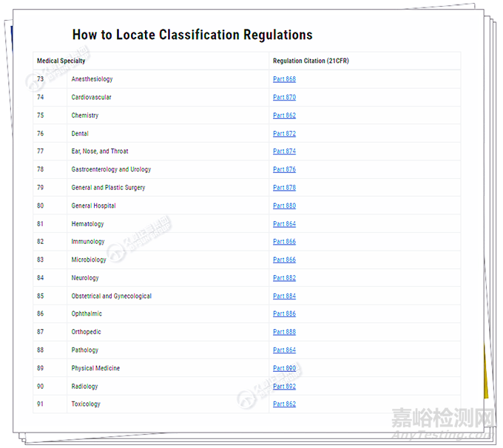The width and height of the screenshot is (503, 448).
Task: Open Part 890 Physical Medicine link
Action: click(x=284, y=368)
